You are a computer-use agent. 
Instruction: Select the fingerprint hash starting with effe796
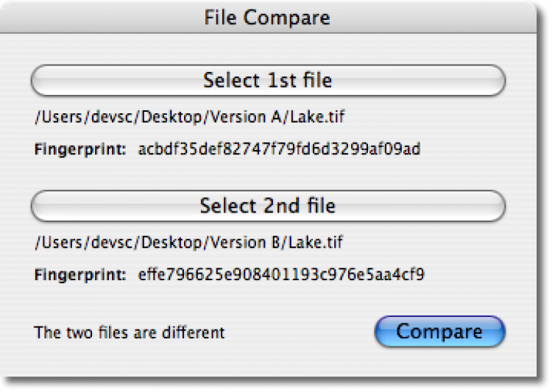point(281,276)
